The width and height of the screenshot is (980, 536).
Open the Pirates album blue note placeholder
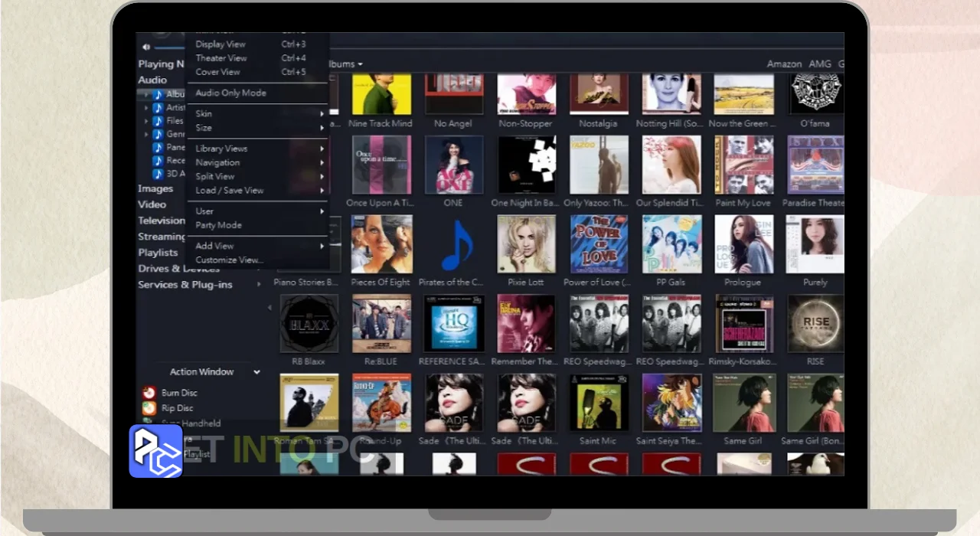[453, 245]
